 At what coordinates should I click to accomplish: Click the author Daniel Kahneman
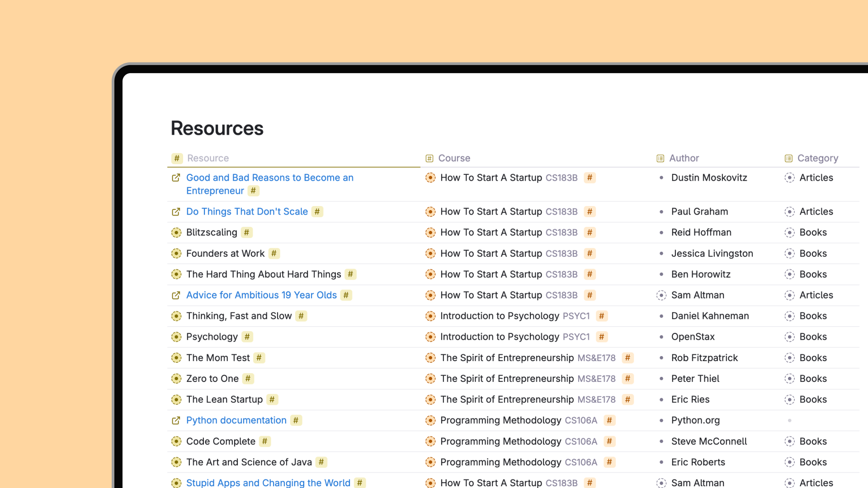(x=710, y=316)
